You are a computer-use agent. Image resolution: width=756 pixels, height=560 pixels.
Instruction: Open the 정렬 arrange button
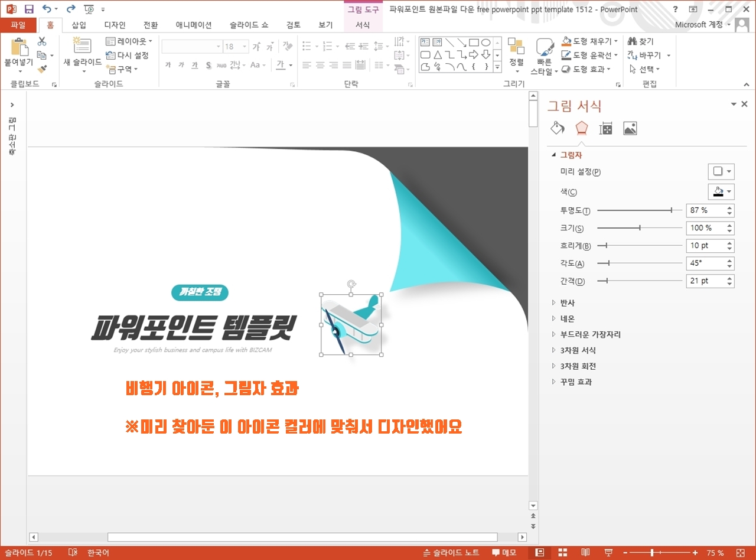pos(516,56)
